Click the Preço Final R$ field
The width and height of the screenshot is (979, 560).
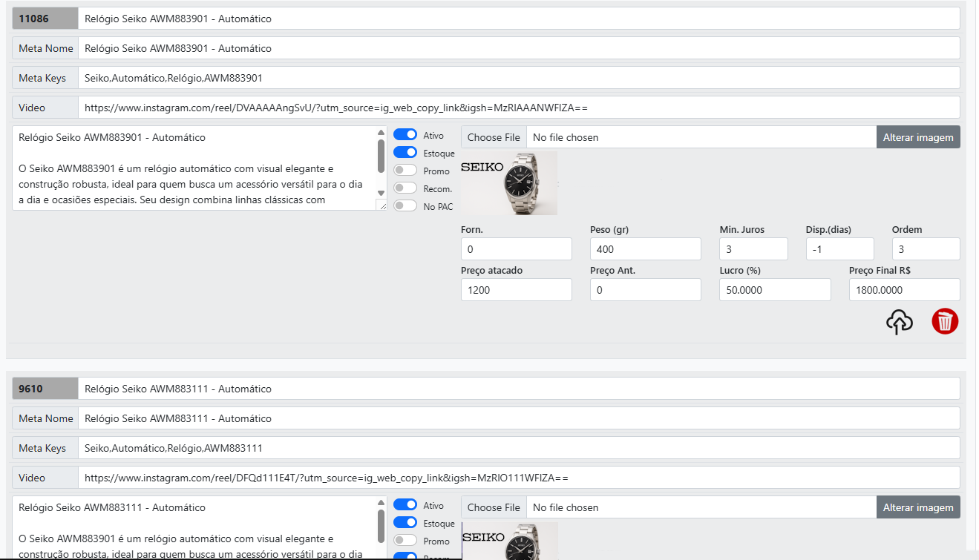click(x=905, y=290)
